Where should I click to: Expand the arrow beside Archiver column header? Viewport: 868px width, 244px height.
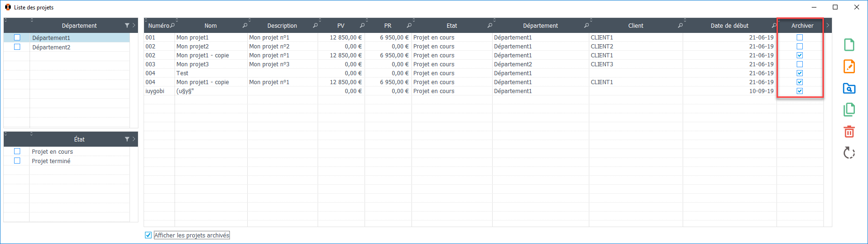click(828, 25)
